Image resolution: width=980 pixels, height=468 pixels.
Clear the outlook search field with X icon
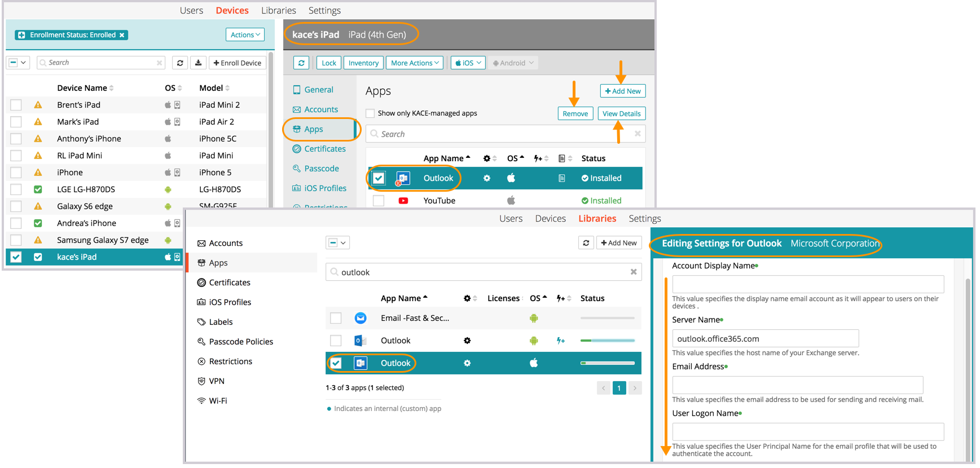pos(633,272)
